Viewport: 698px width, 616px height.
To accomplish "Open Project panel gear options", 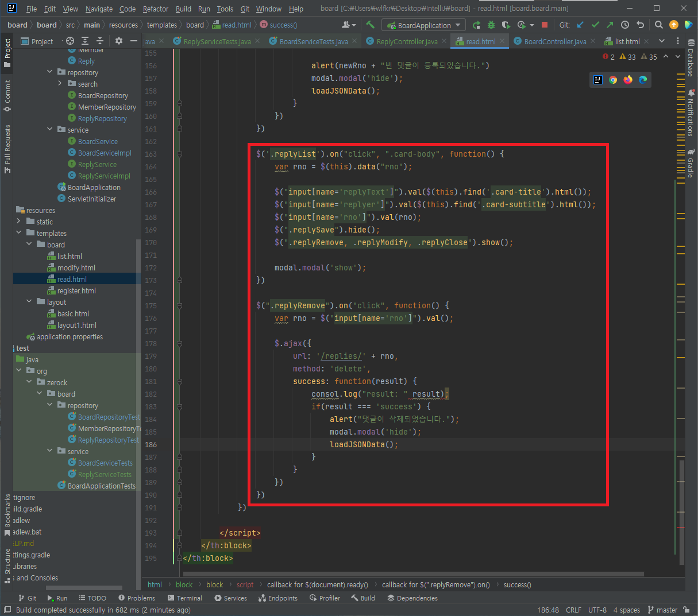I will 119,41.
